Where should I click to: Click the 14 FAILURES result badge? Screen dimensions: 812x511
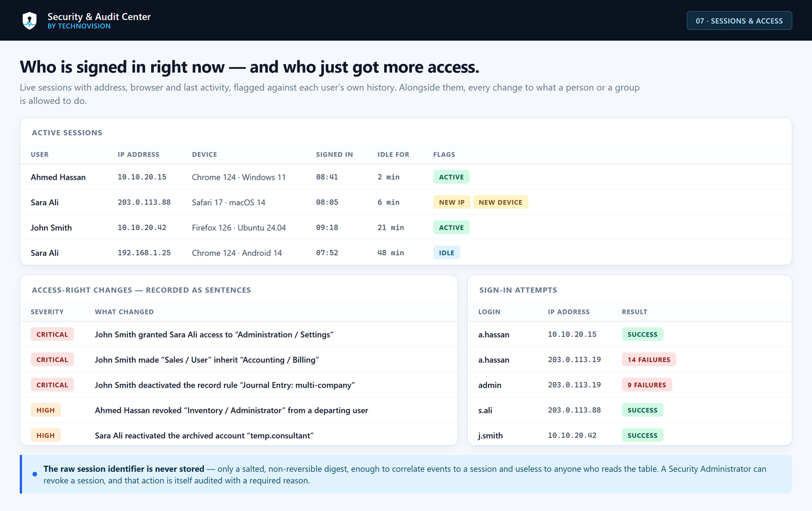pyautogui.click(x=649, y=360)
